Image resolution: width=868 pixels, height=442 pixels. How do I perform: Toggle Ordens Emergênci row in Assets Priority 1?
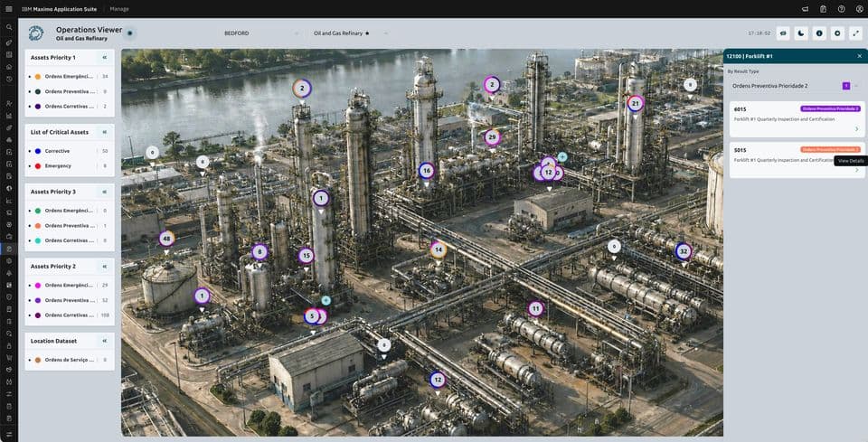click(x=70, y=76)
